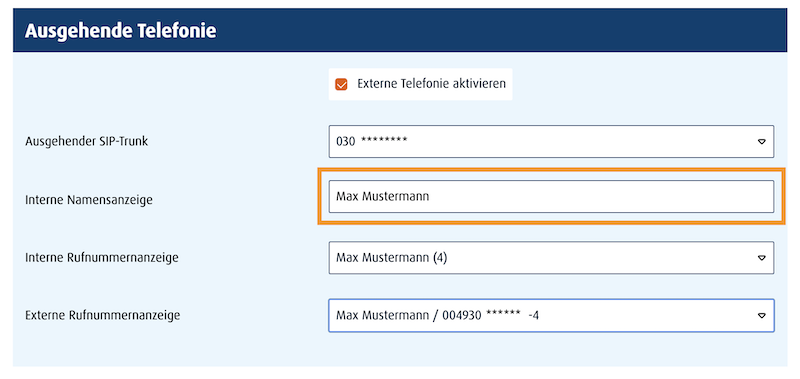Click empty area of dark blue header bar

(500, 31)
